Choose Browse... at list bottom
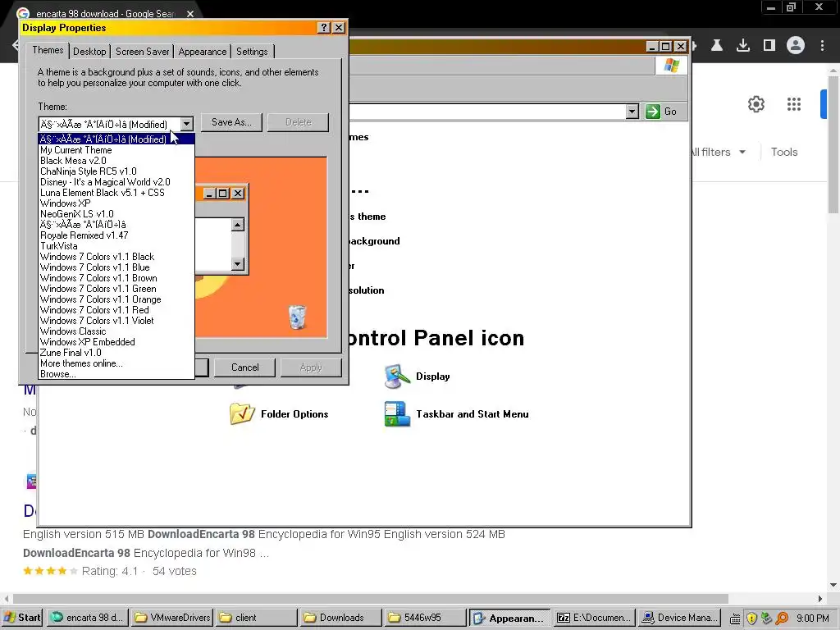 point(116,374)
